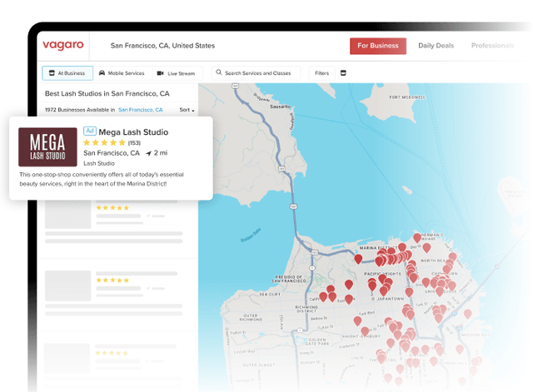533x392 pixels.
Task: Click the Outer Richmond map label
Action: (x=251, y=317)
